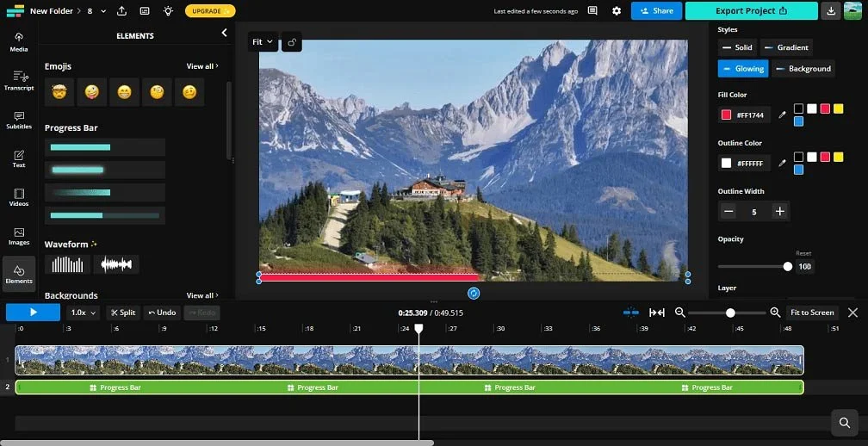
Task: Choose yellow preset for Fill Color
Action: pyautogui.click(x=838, y=108)
